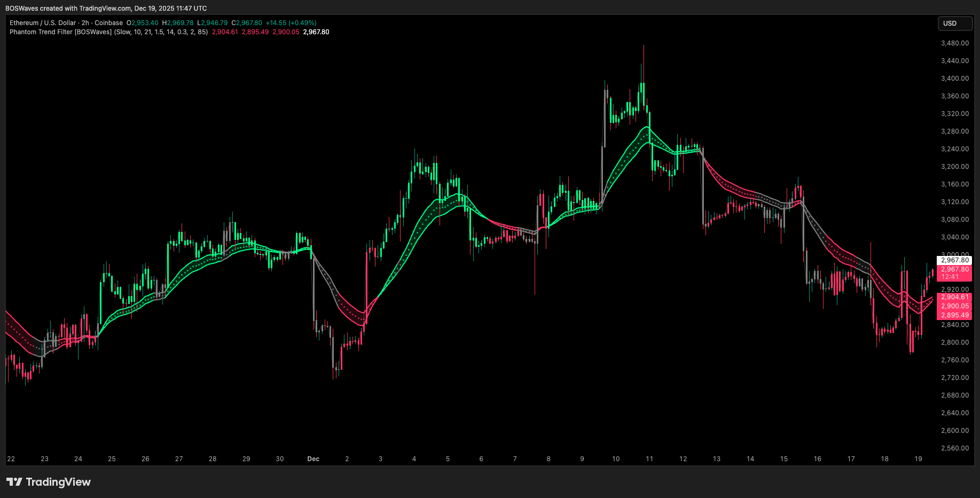Click the 3,480.00 price axis level
This screenshot has width=980, height=498.
tap(955, 43)
